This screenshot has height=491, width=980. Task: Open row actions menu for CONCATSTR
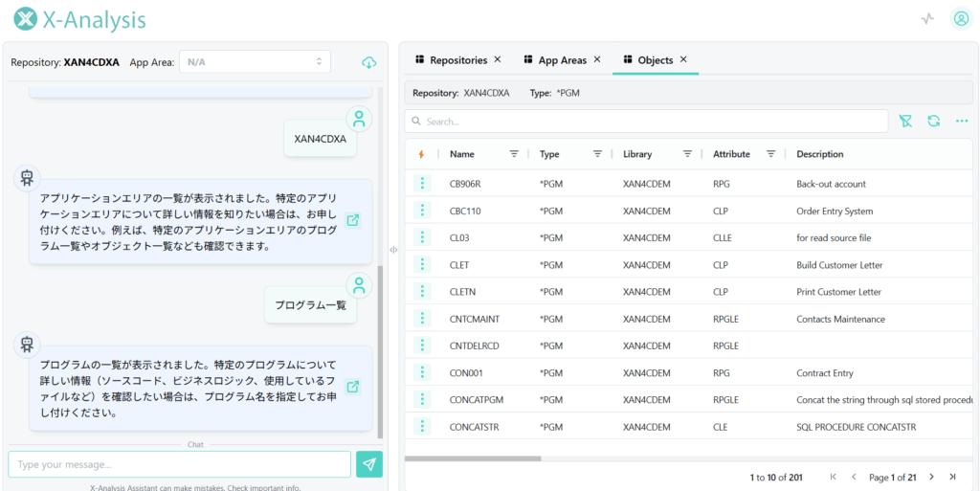tap(422, 427)
